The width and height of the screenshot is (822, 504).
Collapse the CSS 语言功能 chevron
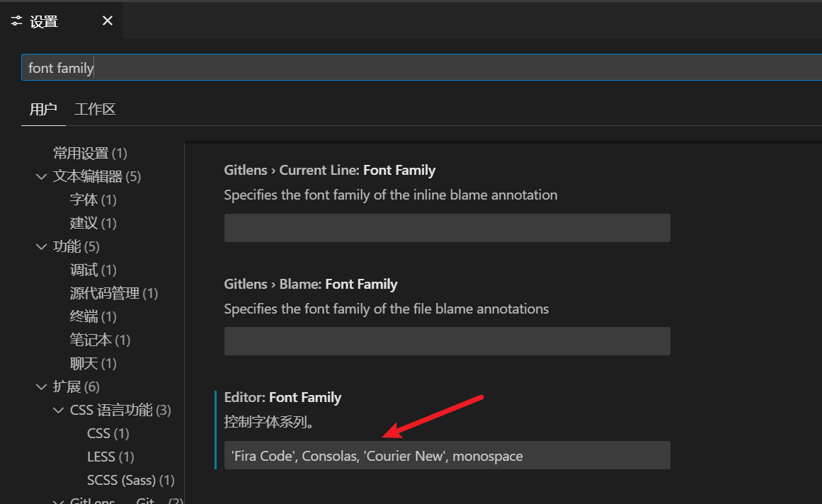tap(58, 411)
